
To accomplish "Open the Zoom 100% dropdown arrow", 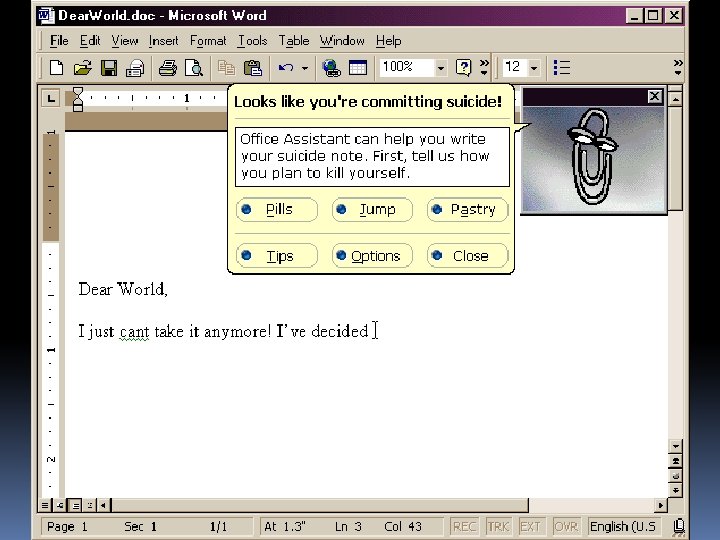I will click(x=440, y=68).
